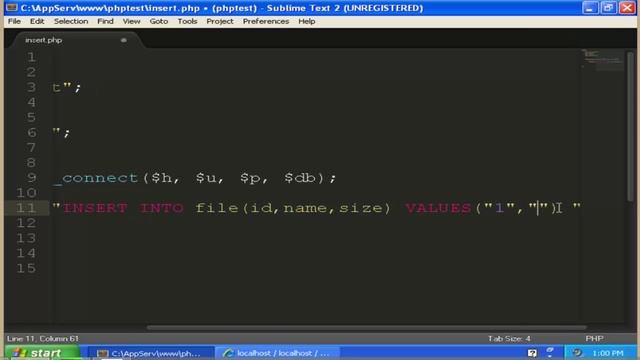Click $u variable on line 9
640x360 pixels.
pyautogui.click(x=206, y=178)
